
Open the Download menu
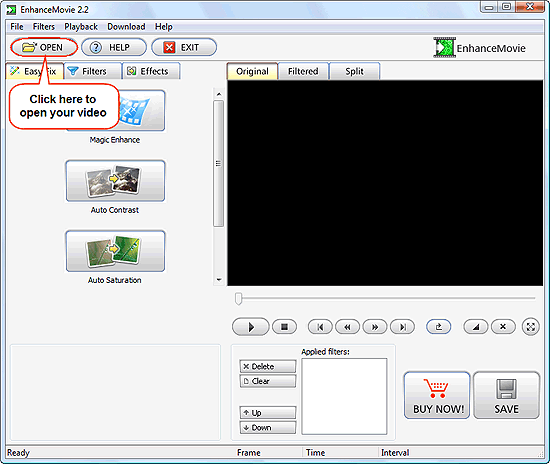(126, 27)
